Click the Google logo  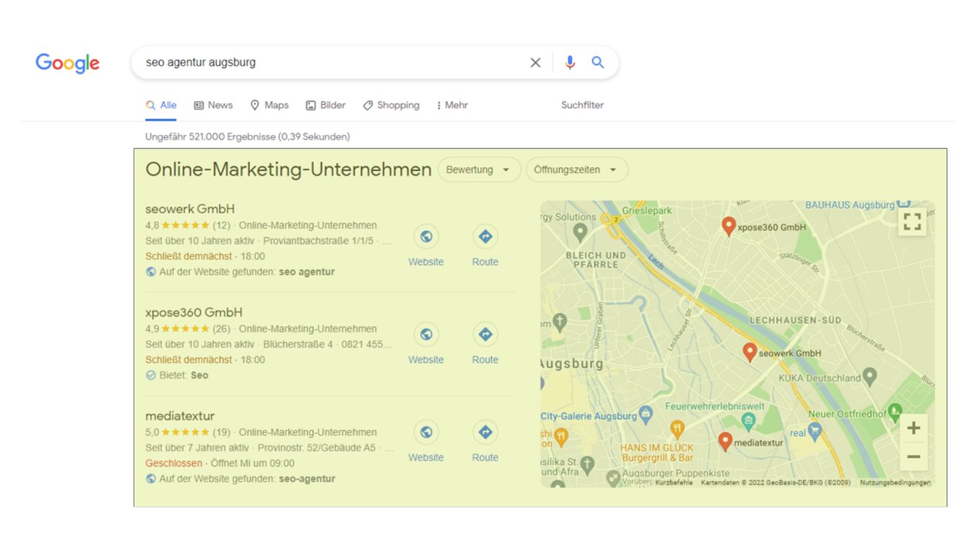(x=68, y=63)
